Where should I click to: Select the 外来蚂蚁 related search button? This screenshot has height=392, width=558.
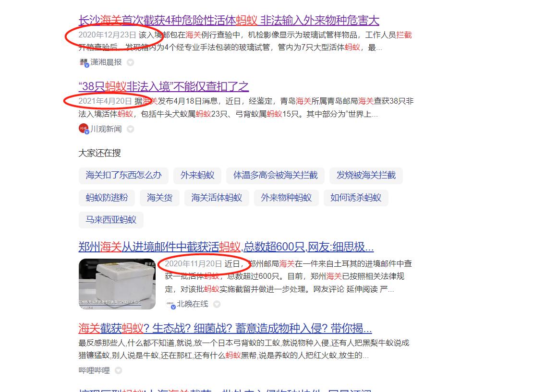click(197, 176)
